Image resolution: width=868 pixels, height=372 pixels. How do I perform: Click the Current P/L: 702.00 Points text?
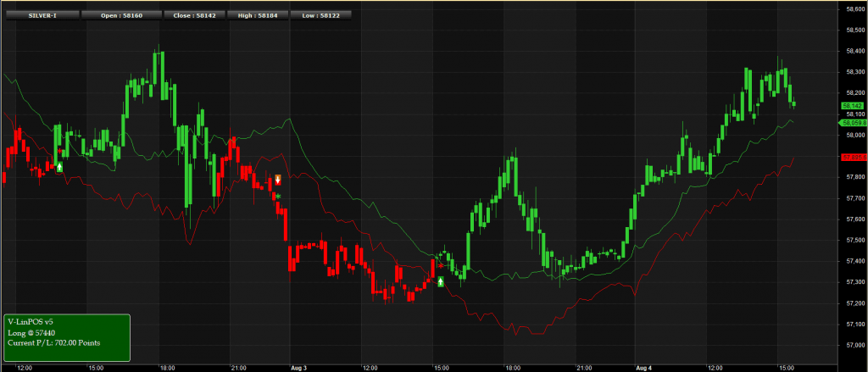[54, 343]
